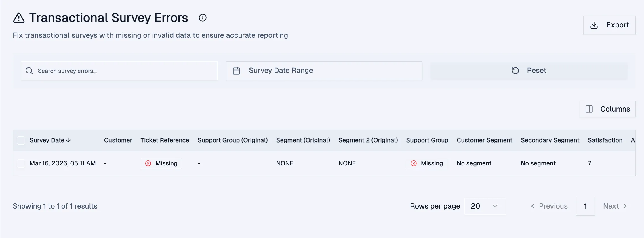Go to the Previous page
This screenshot has height=238, width=644.
549,206
